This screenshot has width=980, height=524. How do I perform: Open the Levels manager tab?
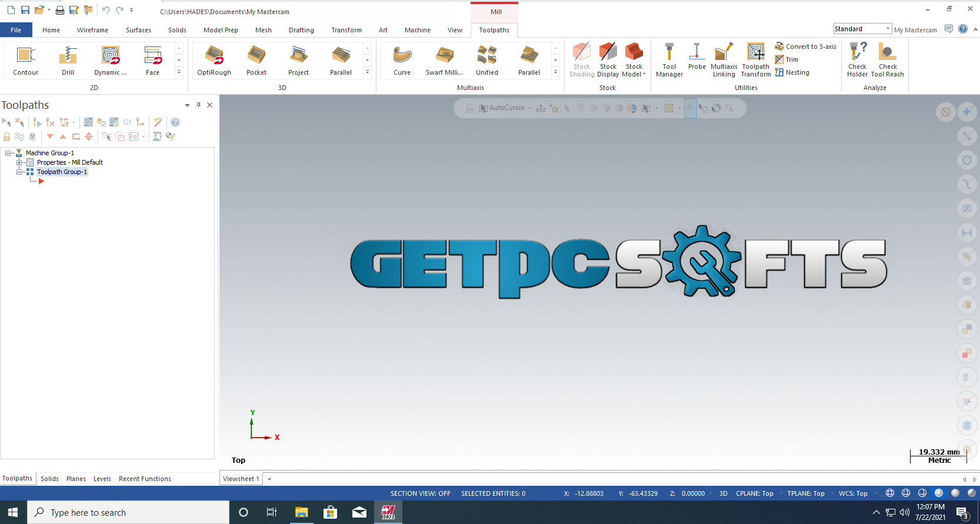(102, 479)
